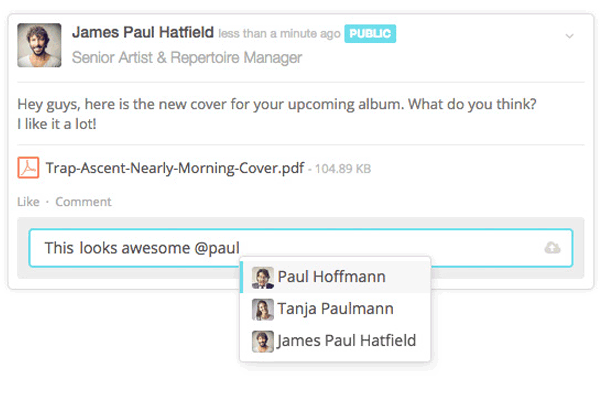Click the PDF file type icon
600x400 pixels.
click(x=28, y=167)
